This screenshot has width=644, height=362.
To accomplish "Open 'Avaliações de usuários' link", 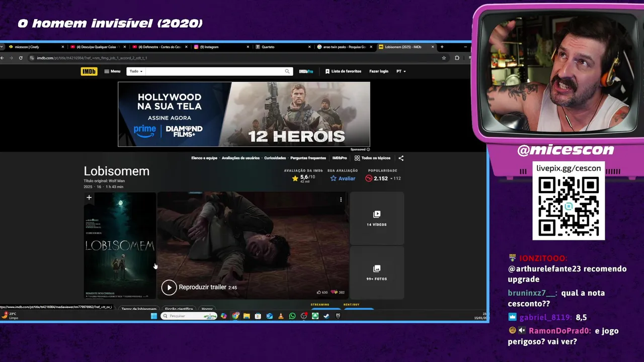I will coord(240,158).
